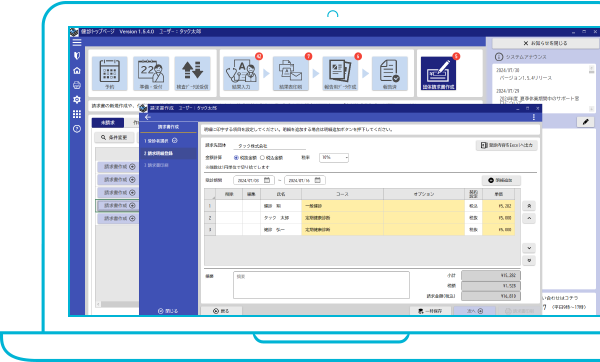The image size is (600, 362).
Task: Click the 一時保存 button
Action: click(430, 311)
